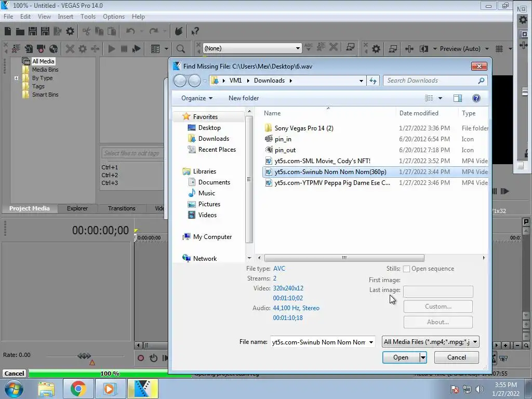Open the (None) preset dropdown
This screenshot has height=399, width=532.
pos(298,48)
